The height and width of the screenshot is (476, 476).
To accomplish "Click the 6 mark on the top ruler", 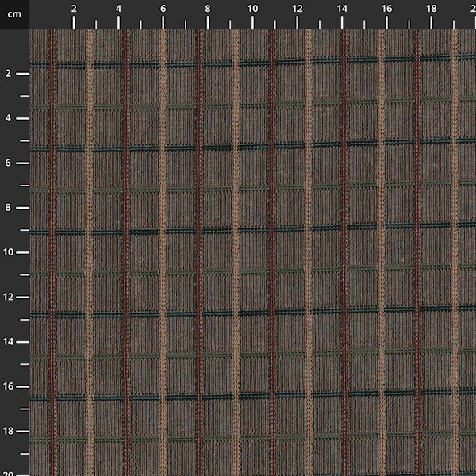I will pyautogui.click(x=163, y=9).
